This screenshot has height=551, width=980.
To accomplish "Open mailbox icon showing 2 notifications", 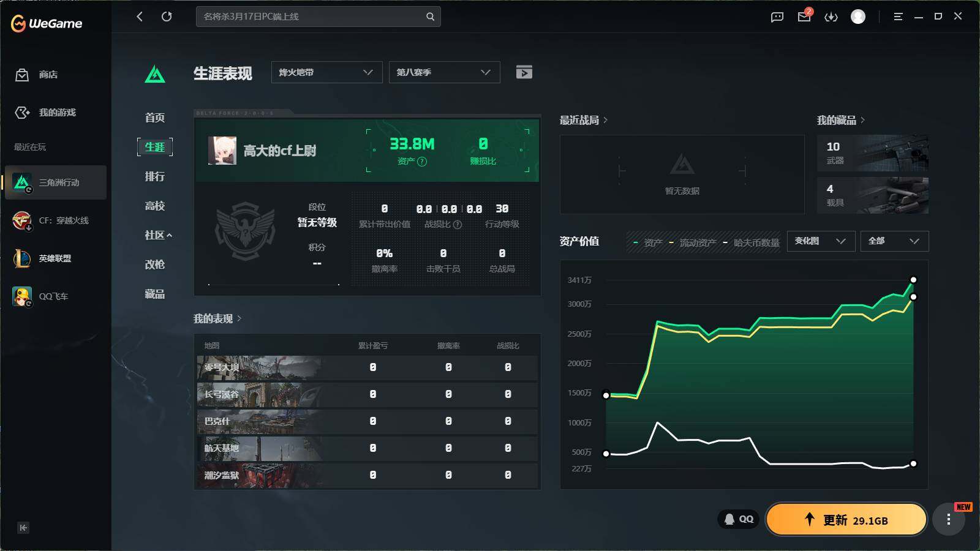I will [x=803, y=17].
